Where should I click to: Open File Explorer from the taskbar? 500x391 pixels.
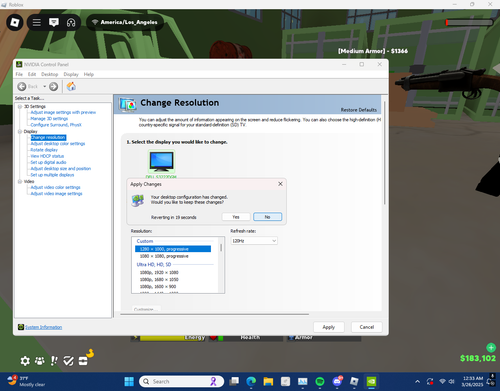click(x=268, y=382)
